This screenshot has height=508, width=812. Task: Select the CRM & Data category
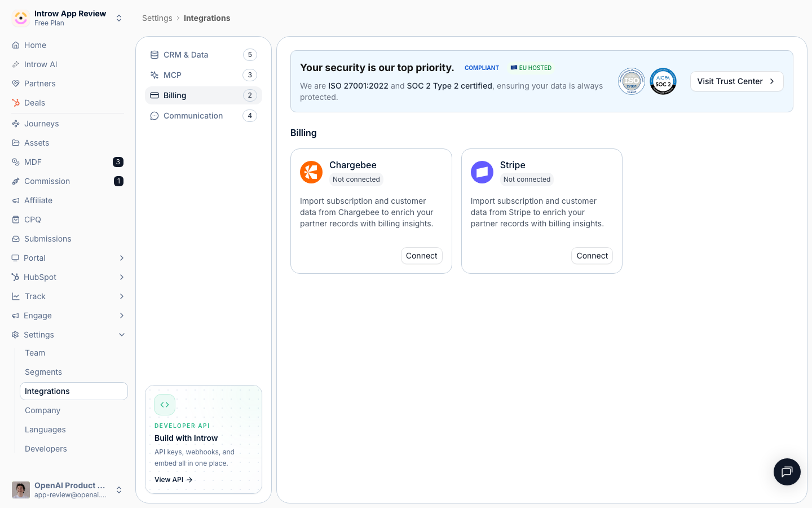click(x=204, y=55)
